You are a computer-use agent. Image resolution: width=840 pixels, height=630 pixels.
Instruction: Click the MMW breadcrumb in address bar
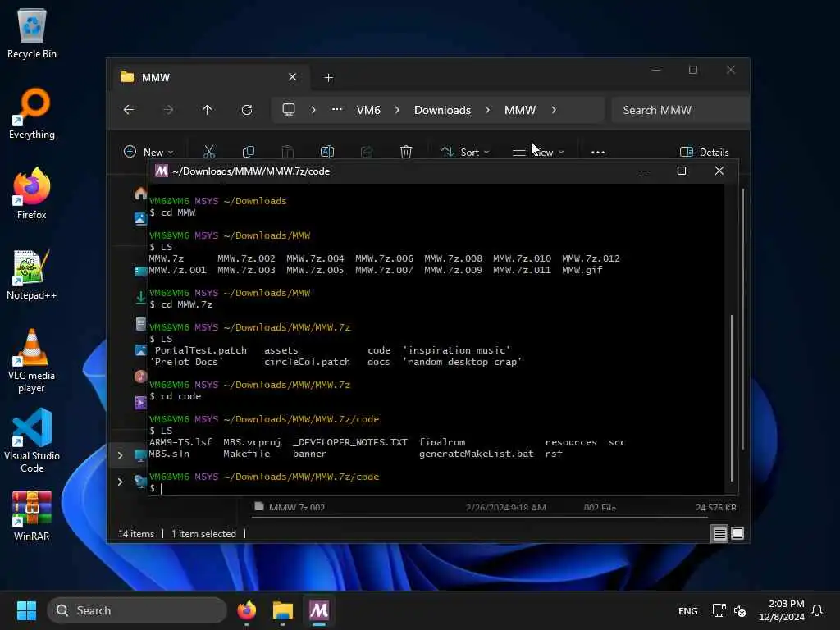point(520,110)
